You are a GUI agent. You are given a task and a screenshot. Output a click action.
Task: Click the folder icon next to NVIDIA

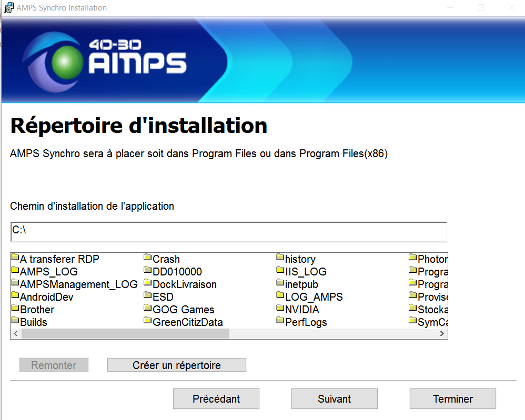(280, 309)
